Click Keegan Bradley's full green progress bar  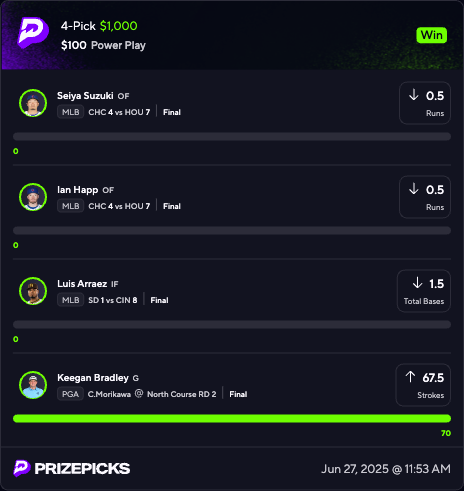(x=232, y=418)
